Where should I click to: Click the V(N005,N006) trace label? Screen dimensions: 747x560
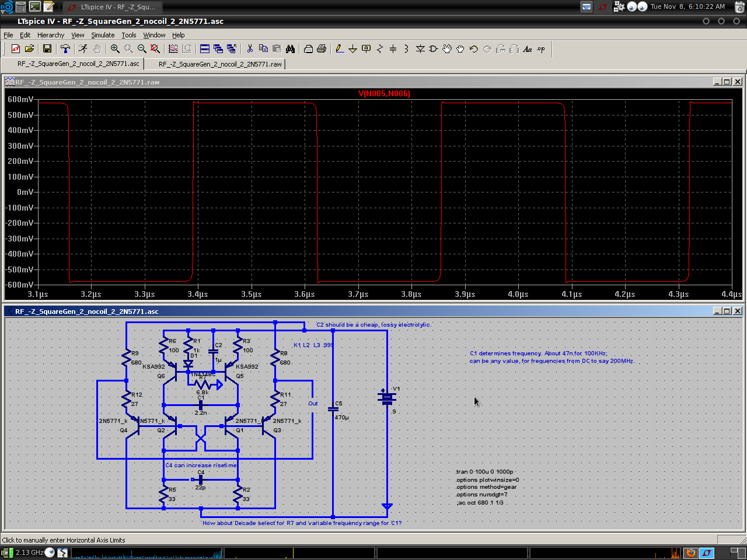[x=384, y=93]
